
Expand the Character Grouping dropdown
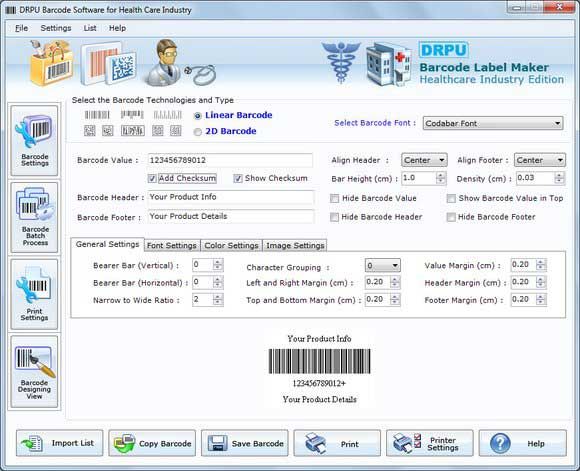pyautogui.click(x=382, y=265)
